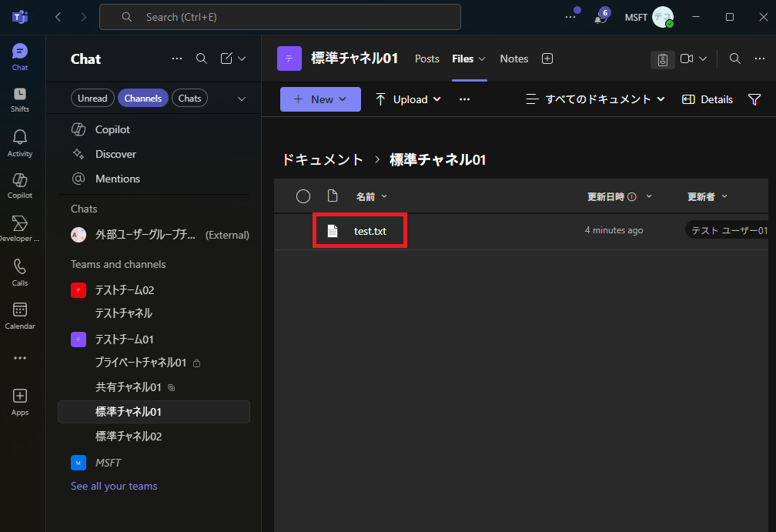
Task: Open channel search with the magnifier icon
Action: point(734,58)
